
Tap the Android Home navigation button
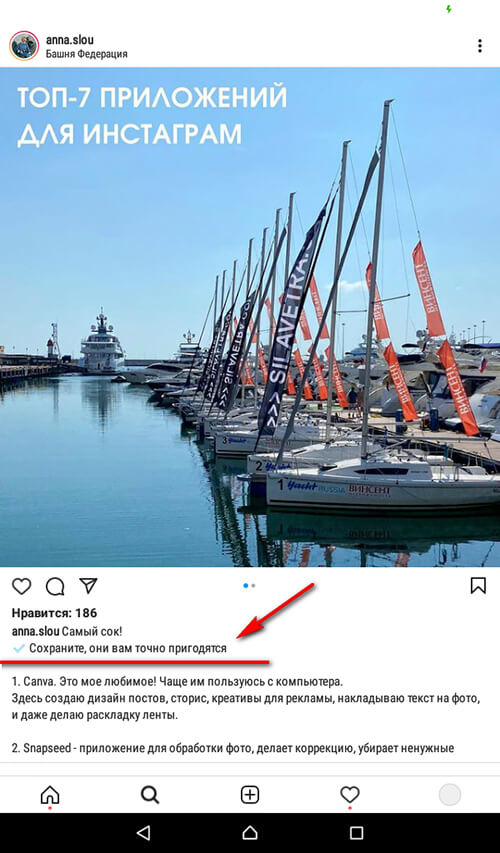coord(250,832)
